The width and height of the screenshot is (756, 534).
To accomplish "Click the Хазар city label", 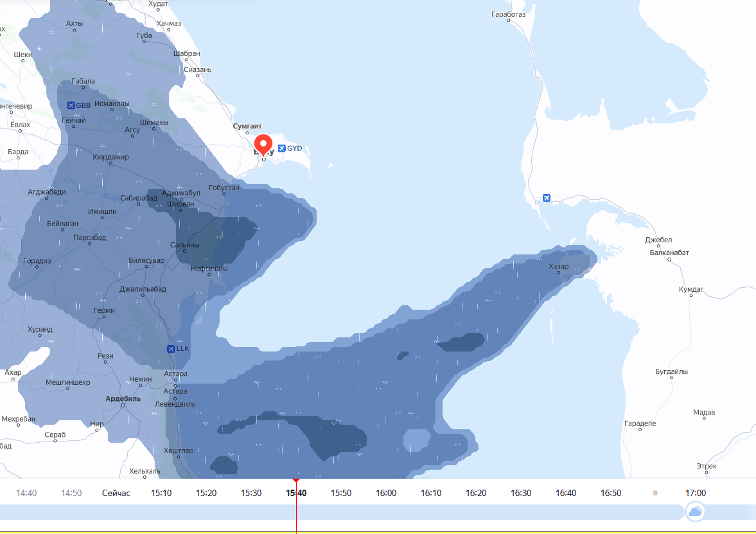I will [x=558, y=266].
